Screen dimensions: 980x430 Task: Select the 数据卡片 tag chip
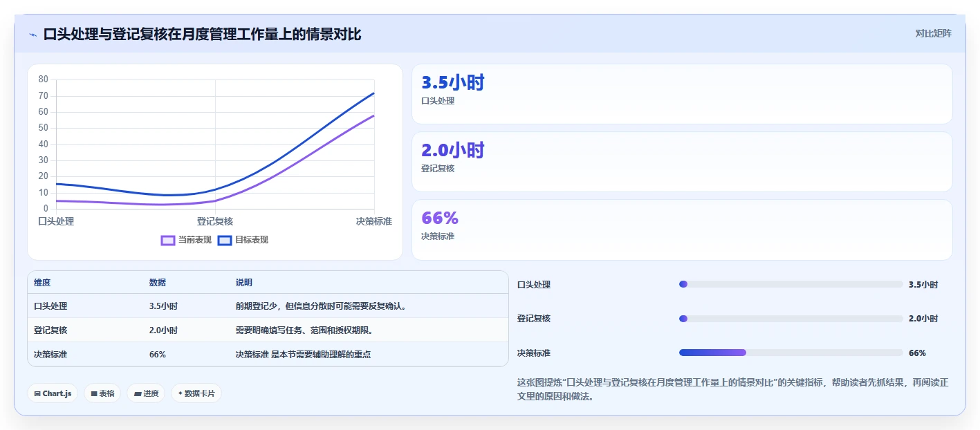pos(196,393)
